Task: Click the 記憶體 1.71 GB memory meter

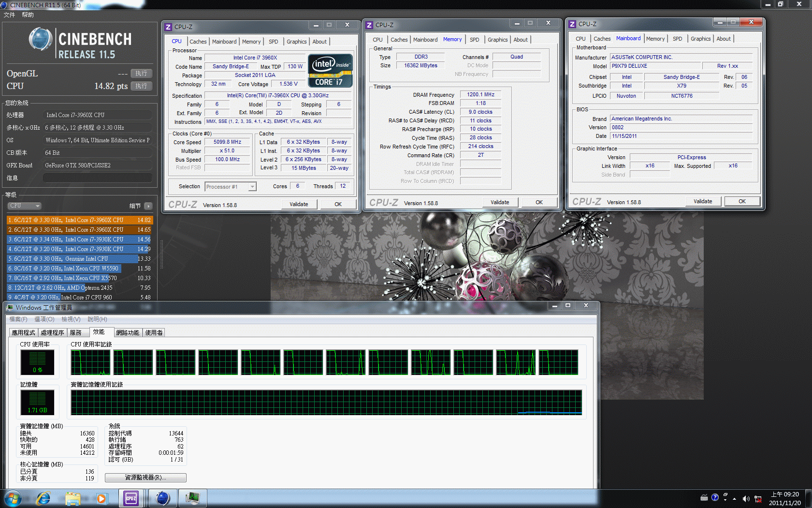Action: coord(38,403)
